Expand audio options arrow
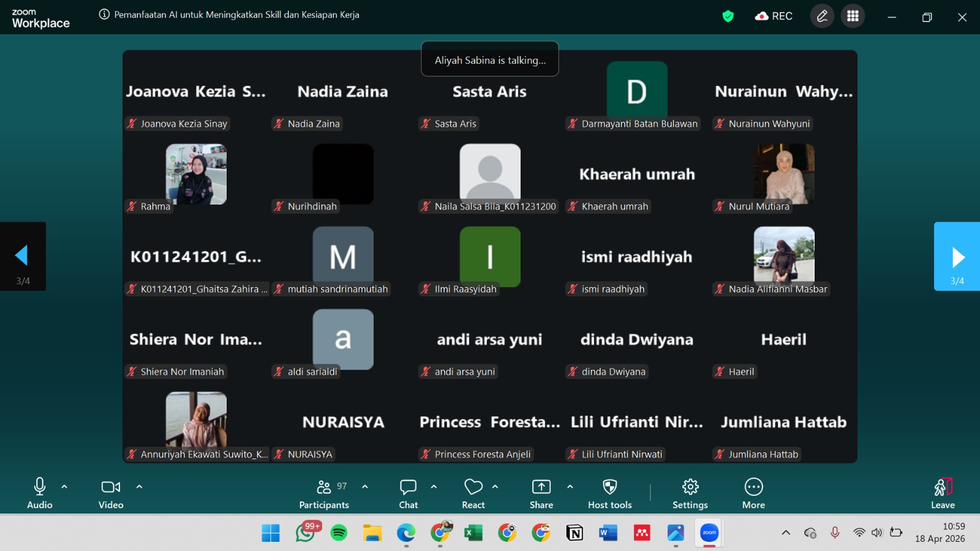980x551 pixels. coord(64,487)
